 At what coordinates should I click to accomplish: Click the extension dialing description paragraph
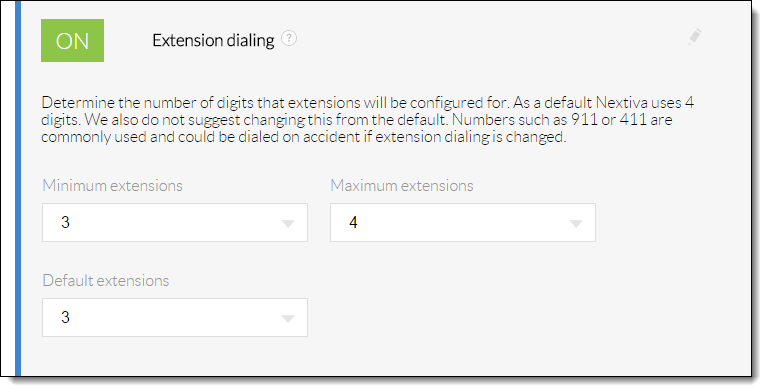367,120
